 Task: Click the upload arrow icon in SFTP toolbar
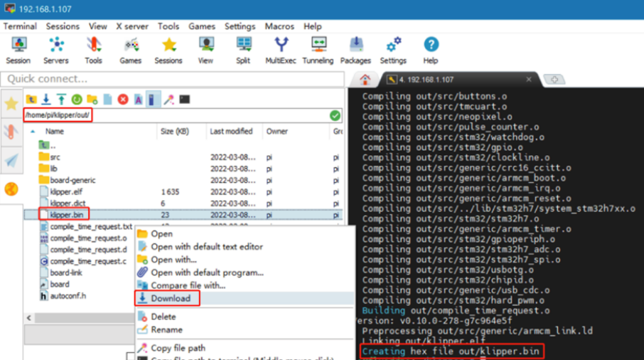click(x=61, y=100)
